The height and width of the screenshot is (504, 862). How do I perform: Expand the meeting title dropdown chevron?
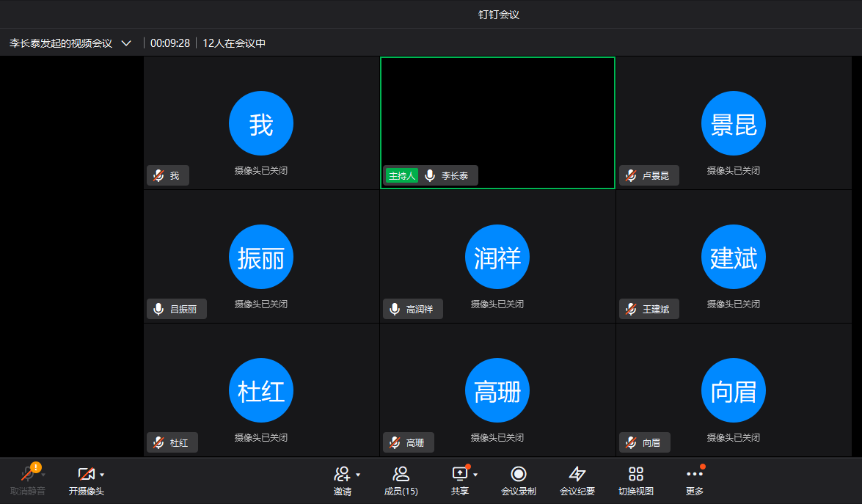click(126, 43)
